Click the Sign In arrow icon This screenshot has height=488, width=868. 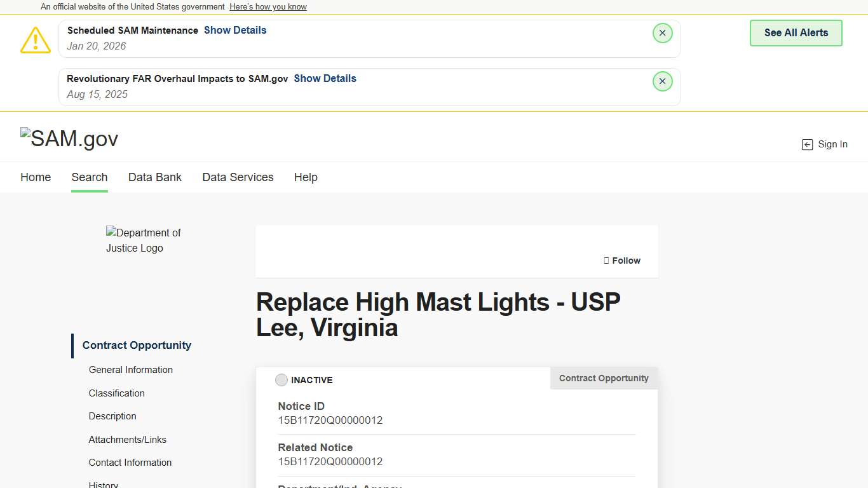click(x=807, y=145)
